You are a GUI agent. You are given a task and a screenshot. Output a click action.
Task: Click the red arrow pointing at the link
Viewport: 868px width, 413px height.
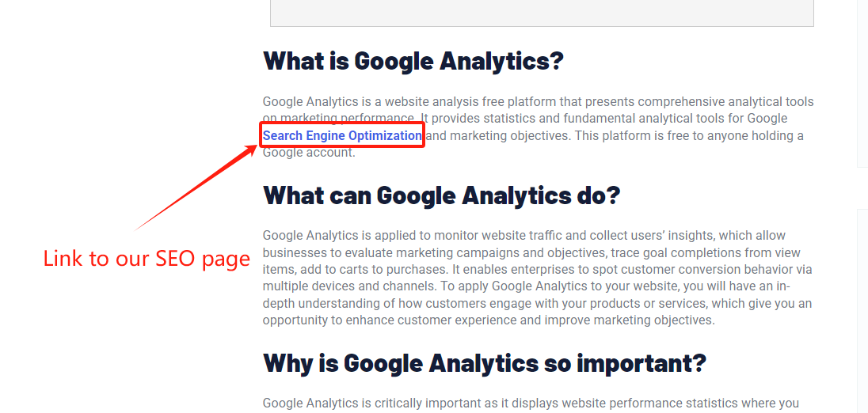click(x=195, y=187)
